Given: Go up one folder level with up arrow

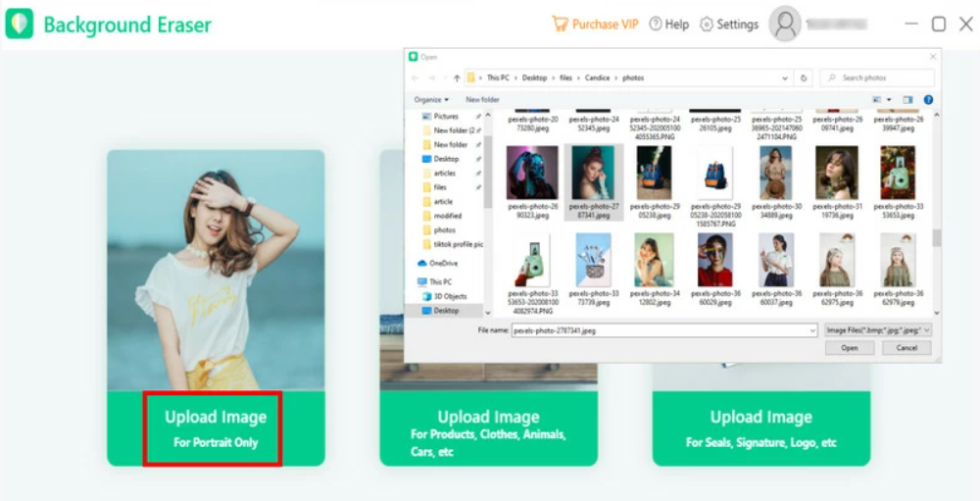Looking at the screenshot, I should tap(457, 77).
